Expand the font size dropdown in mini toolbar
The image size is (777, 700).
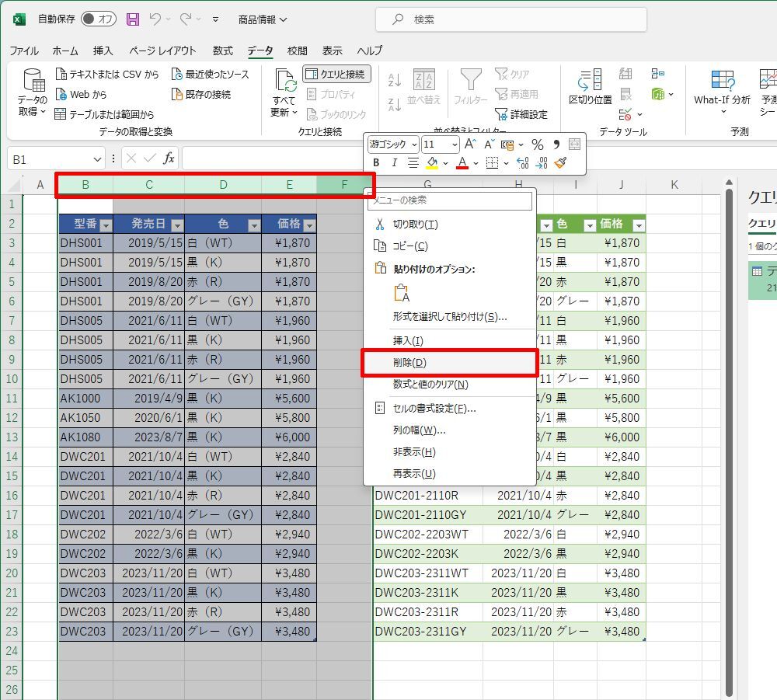[x=453, y=145]
